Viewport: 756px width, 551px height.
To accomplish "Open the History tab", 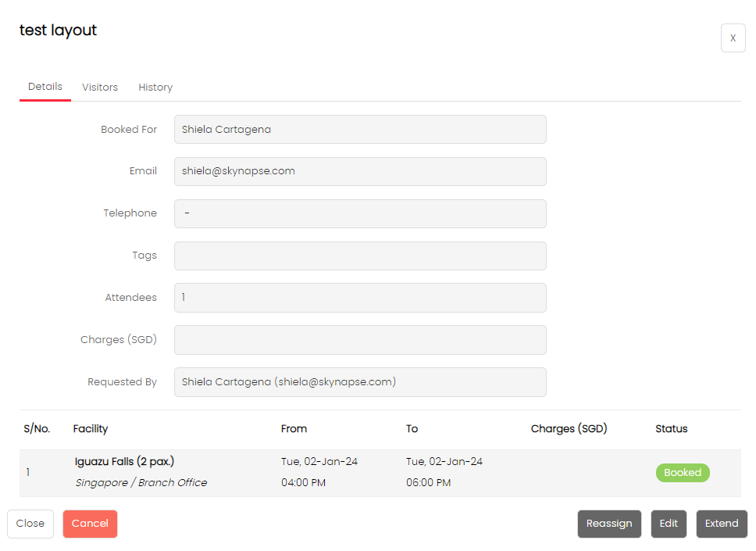I will (155, 88).
